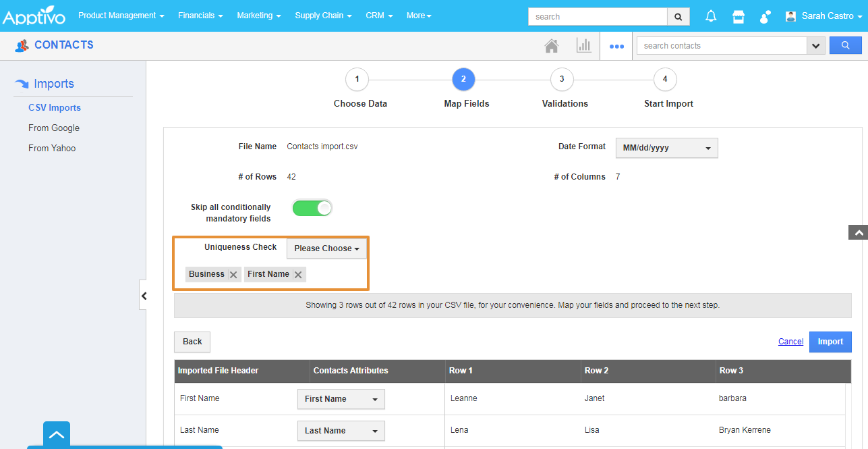Remove the Business uniqueness tag
Screen dimensions: 868x449
[233, 275]
